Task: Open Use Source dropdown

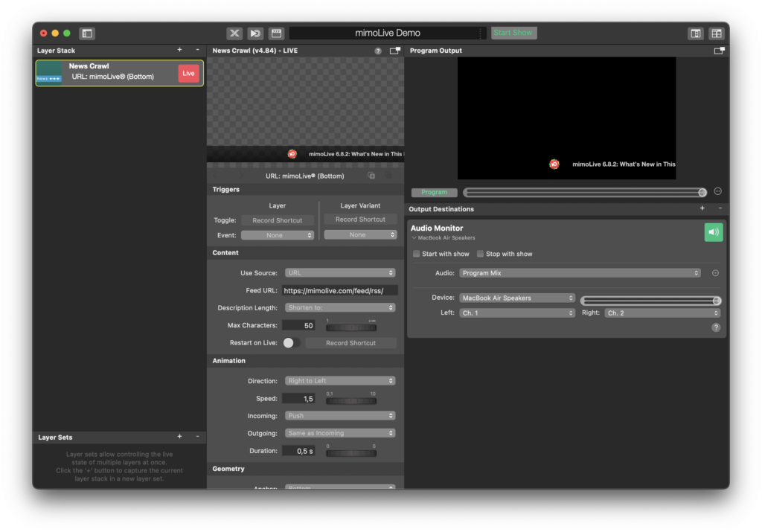Action: (339, 273)
